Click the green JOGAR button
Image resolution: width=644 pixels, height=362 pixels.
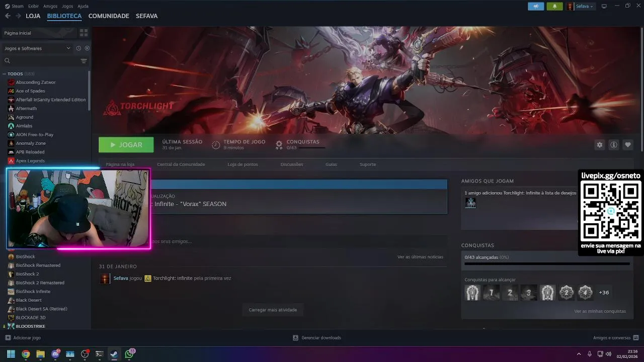tap(126, 145)
